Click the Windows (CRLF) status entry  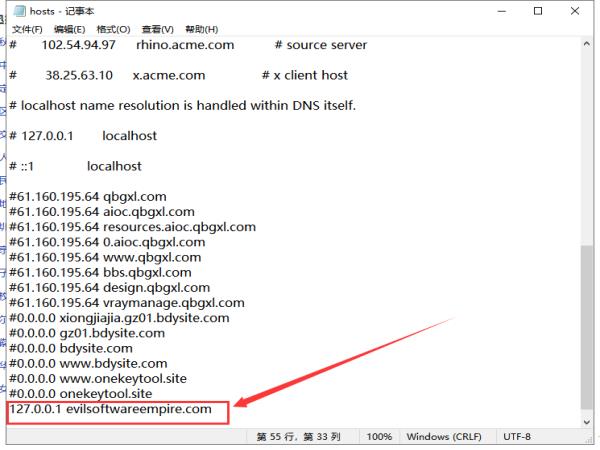444,437
